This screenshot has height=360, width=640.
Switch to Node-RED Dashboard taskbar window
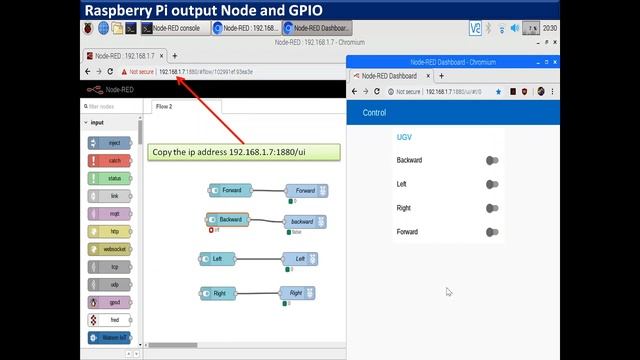[317, 28]
